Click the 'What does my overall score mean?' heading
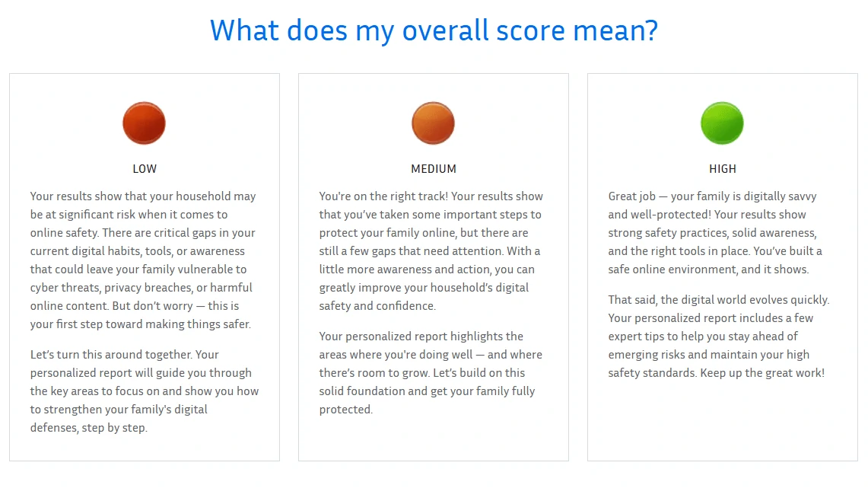Viewport: 868px width, 488px height. pos(434,30)
